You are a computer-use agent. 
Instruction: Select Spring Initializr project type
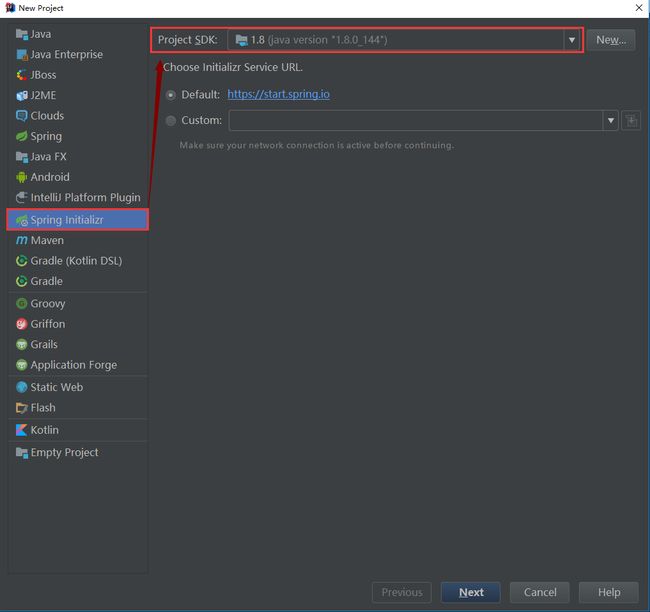click(x=78, y=220)
